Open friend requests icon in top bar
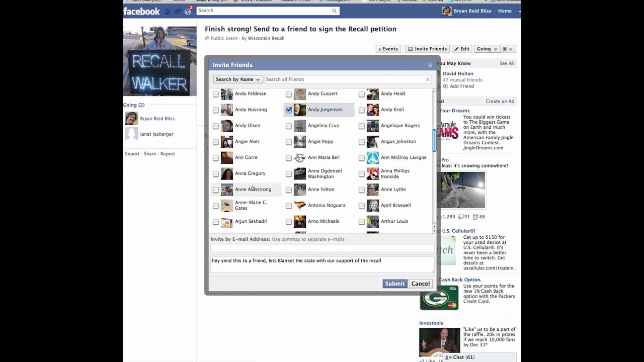The height and width of the screenshot is (362, 644). pyautogui.click(x=168, y=12)
